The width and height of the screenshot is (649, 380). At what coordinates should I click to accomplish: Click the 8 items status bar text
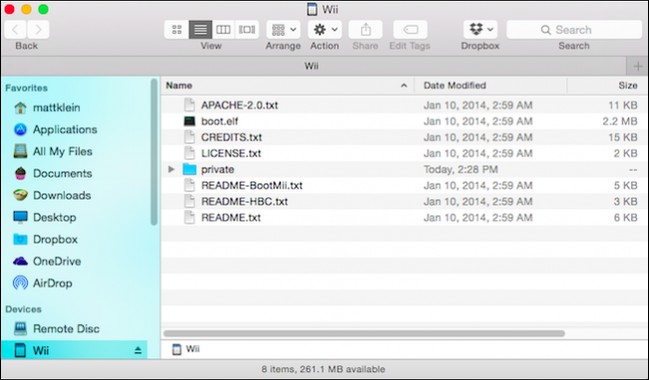click(323, 369)
